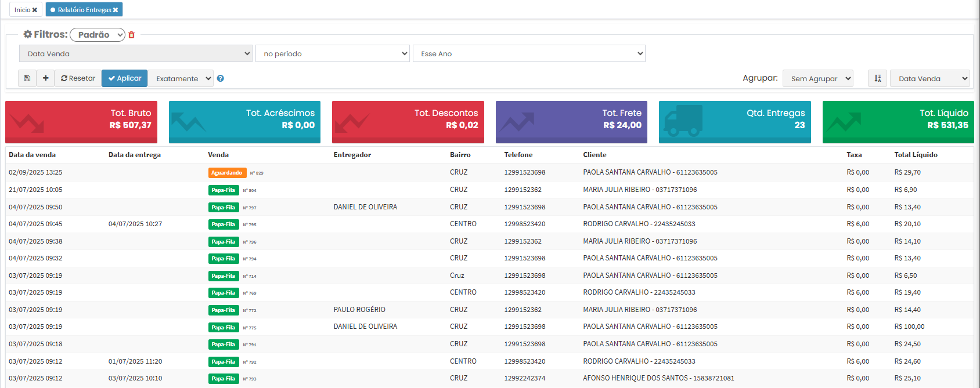Close the Inicio tab with its X
980x388 pixels.
click(35, 10)
